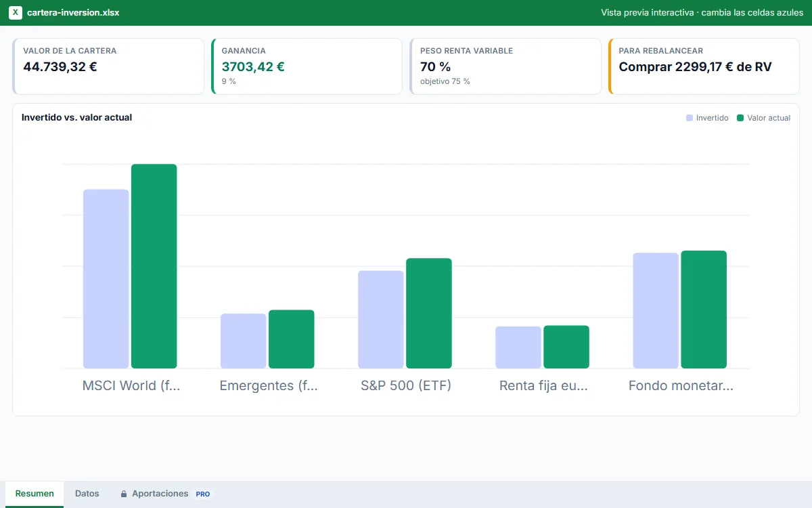Click the green Valor actual legend swatch
Screen dimensions: 812x508
[740, 118]
